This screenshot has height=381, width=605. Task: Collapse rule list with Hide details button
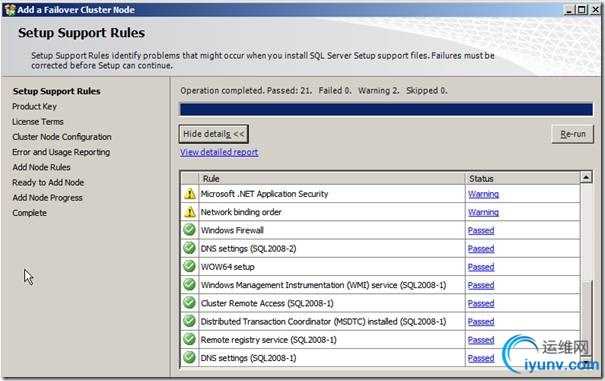pos(213,134)
